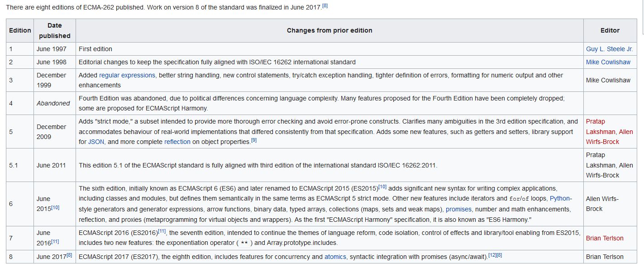This screenshot has height=268, width=644.
Task: Open citation [11] after ECMAScript 2016 (ES2016)
Action: tap(162, 231)
